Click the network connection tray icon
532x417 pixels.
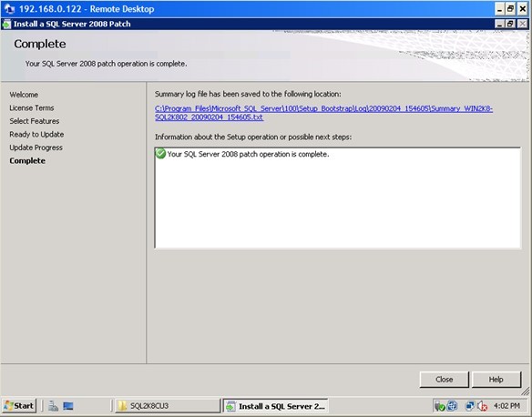470,406
